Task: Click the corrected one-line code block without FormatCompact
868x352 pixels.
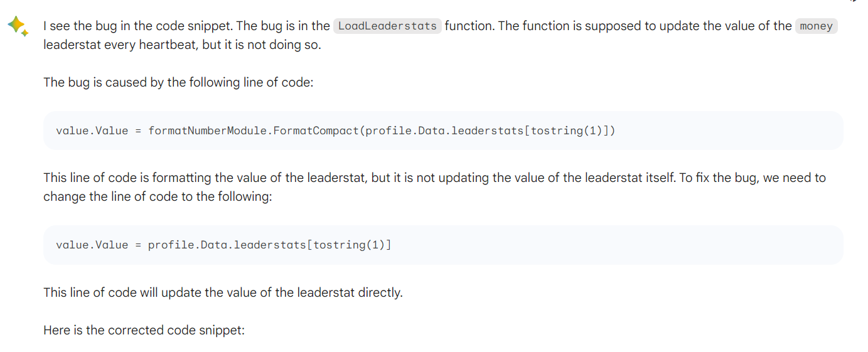Action: (x=443, y=245)
